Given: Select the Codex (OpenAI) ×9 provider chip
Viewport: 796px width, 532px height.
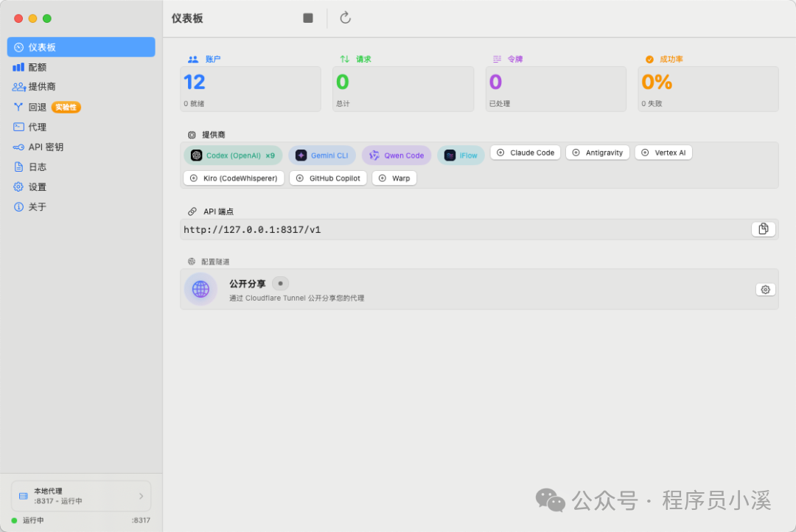Looking at the screenshot, I should point(233,155).
